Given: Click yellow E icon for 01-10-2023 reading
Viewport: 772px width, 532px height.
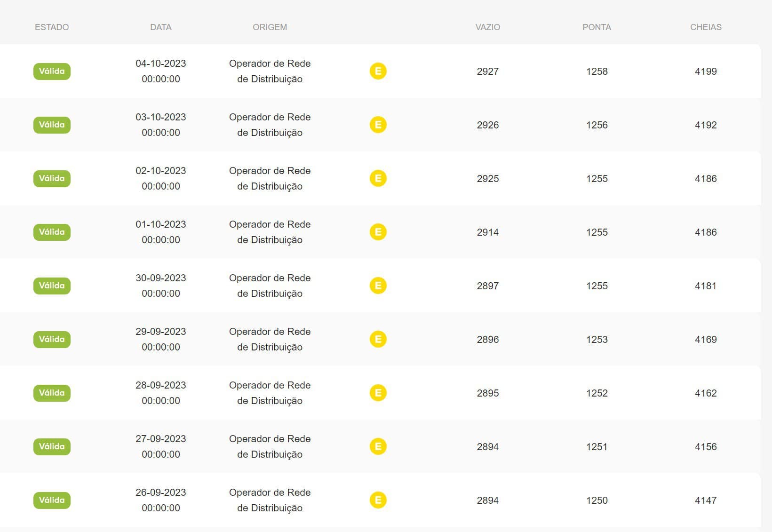Looking at the screenshot, I should point(378,232).
